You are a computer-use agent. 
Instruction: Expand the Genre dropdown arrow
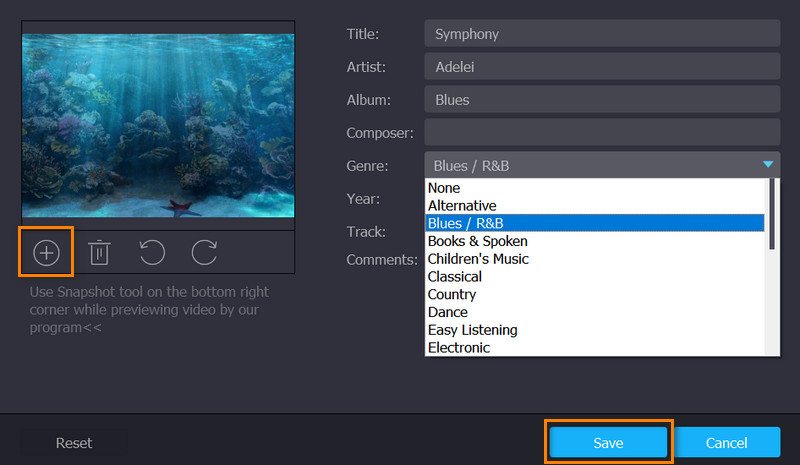[767, 165]
